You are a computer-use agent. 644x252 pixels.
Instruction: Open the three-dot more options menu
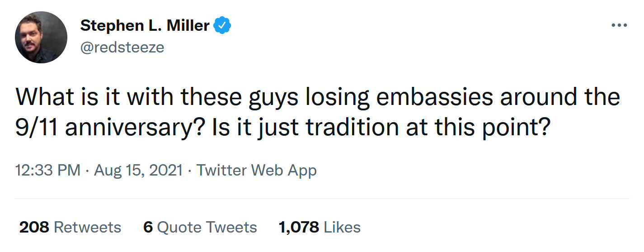pyautogui.click(x=619, y=26)
